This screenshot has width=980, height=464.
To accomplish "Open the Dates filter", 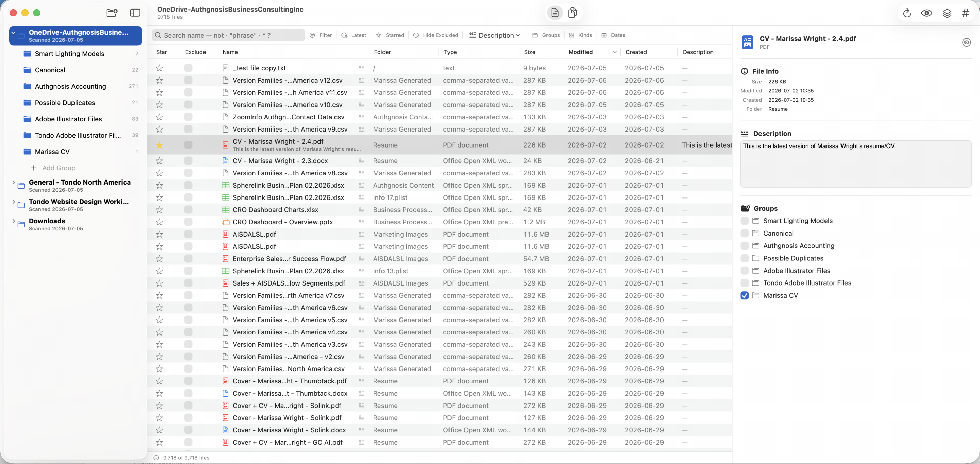I will (613, 35).
